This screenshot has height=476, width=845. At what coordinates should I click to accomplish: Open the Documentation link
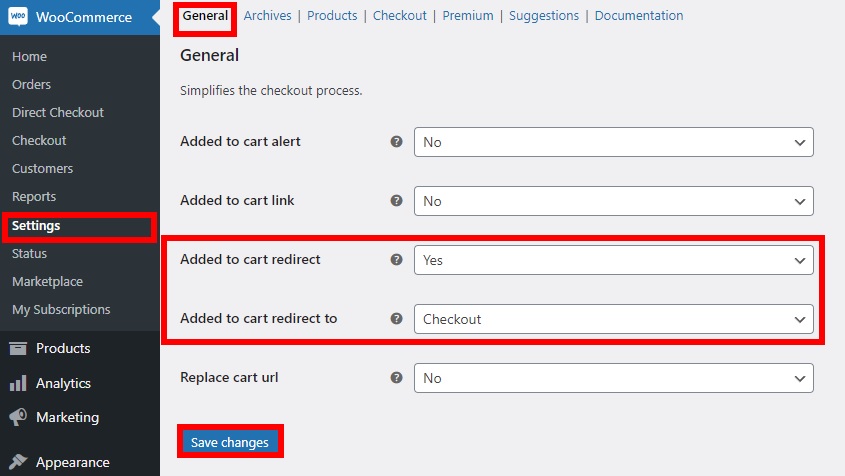(x=639, y=16)
